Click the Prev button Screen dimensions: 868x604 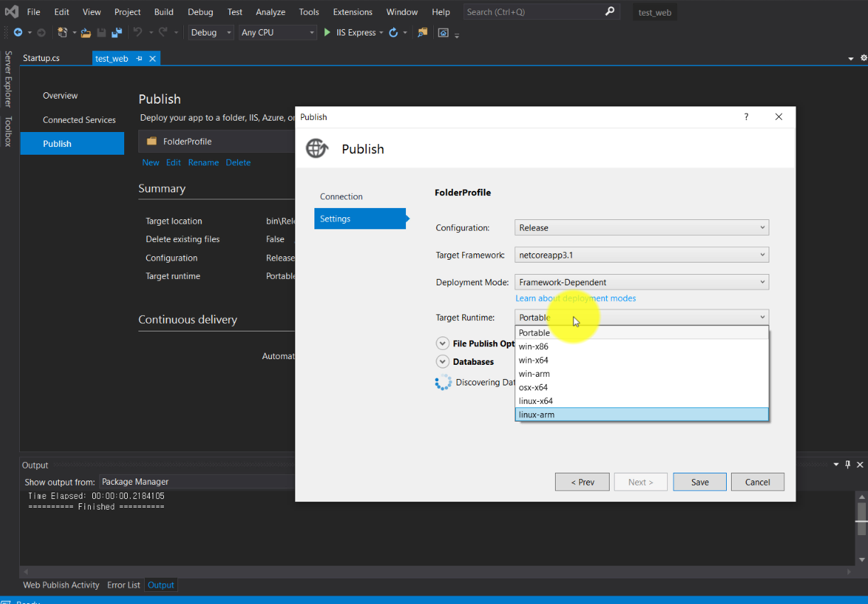point(582,482)
